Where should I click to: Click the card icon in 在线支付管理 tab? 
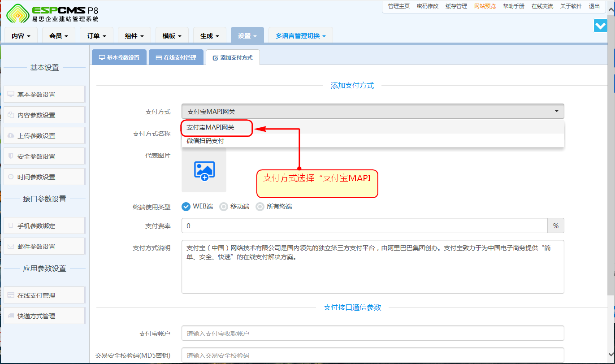159,58
